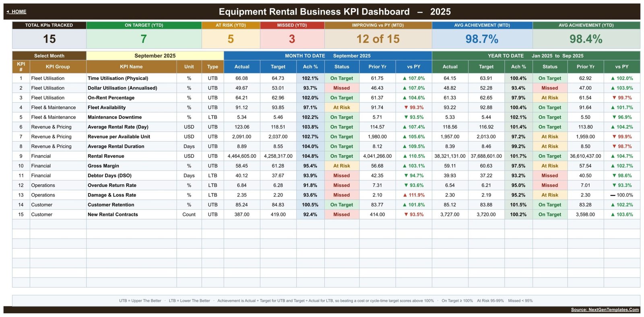644x317 pixels.
Task: Click the At Risk (YTD) value 5
Action: click(231, 39)
